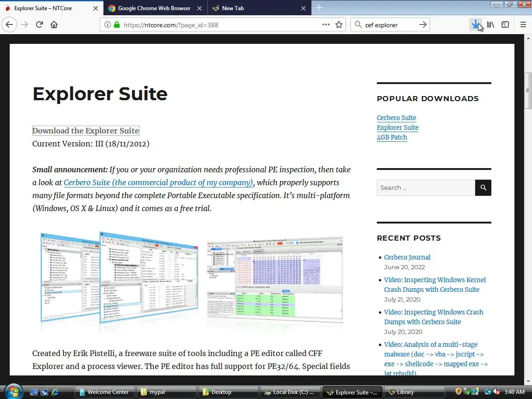Click the June 20, 2022 date text

click(405, 267)
